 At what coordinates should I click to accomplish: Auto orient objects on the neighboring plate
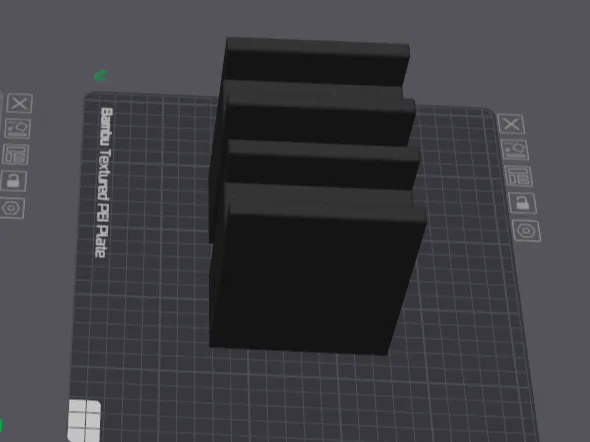click(x=18, y=129)
